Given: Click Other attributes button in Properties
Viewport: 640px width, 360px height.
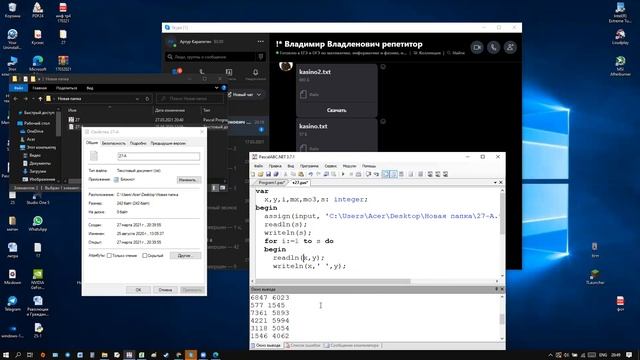Looking at the screenshot, I should click(185, 256).
